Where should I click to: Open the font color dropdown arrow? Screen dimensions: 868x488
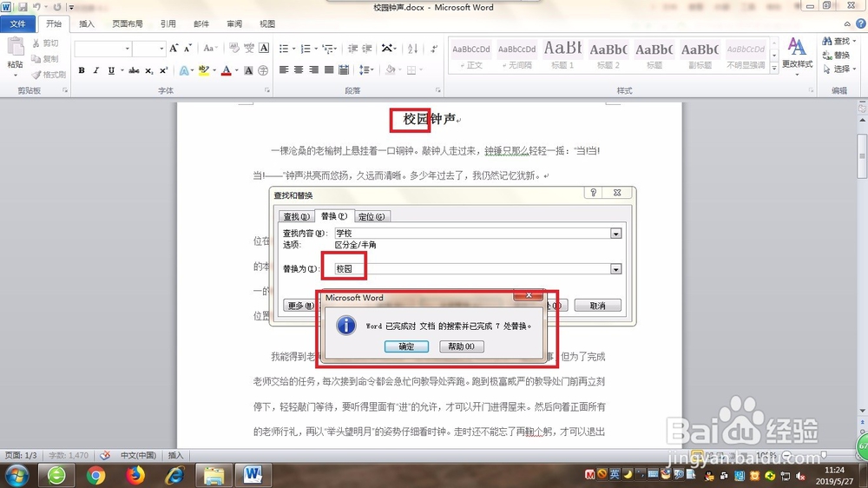point(236,70)
